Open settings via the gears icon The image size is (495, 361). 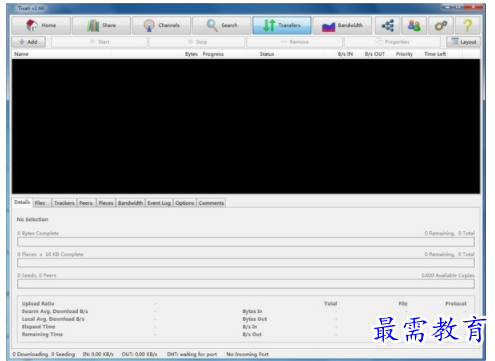(441, 25)
